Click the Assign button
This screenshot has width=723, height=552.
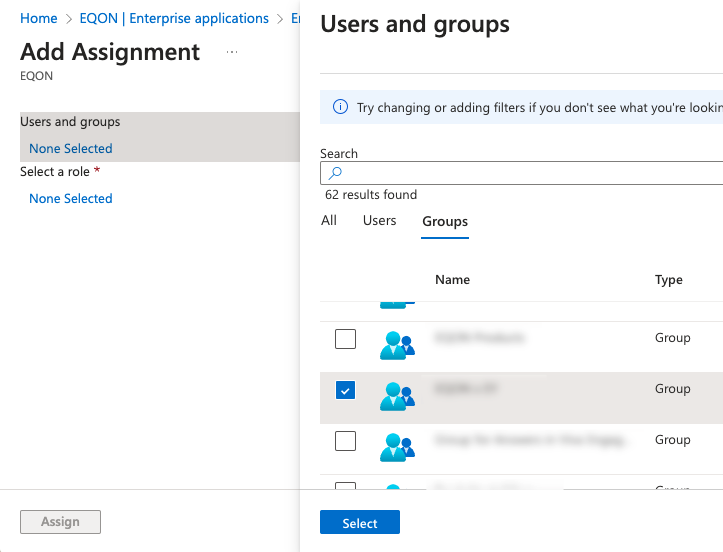click(x=60, y=522)
